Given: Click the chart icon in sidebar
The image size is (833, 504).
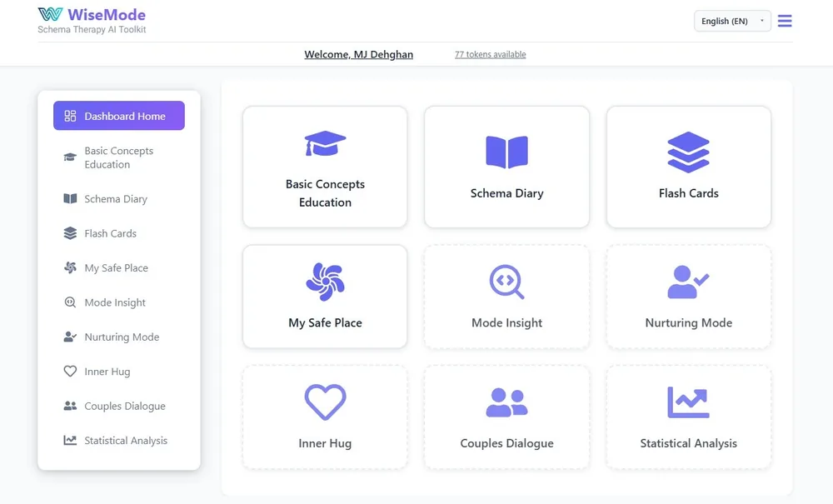Looking at the screenshot, I should tap(70, 440).
